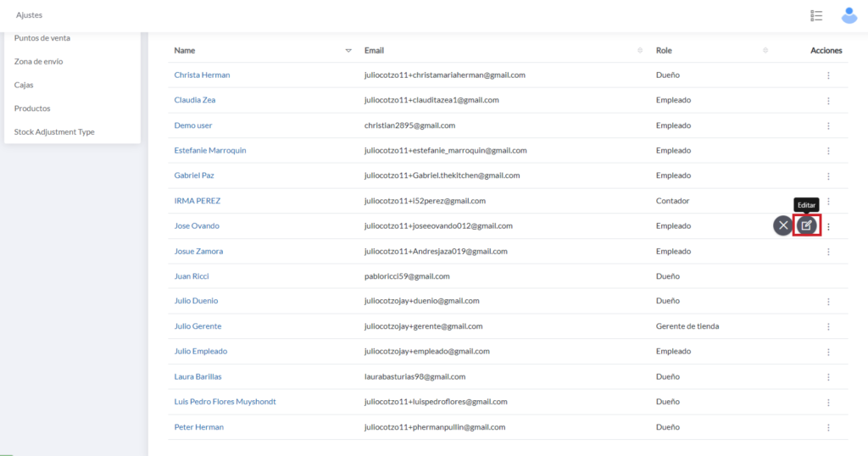Image resolution: width=868 pixels, height=456 pixels.
Task: Open actions menu for Christa Herman
Action: [x=828, y=75]
